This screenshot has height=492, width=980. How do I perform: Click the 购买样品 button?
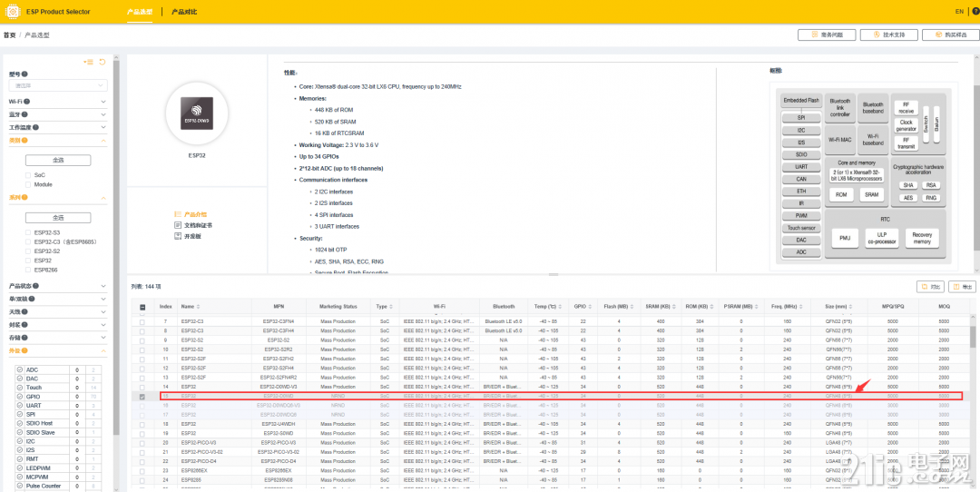tap(951, 35)
